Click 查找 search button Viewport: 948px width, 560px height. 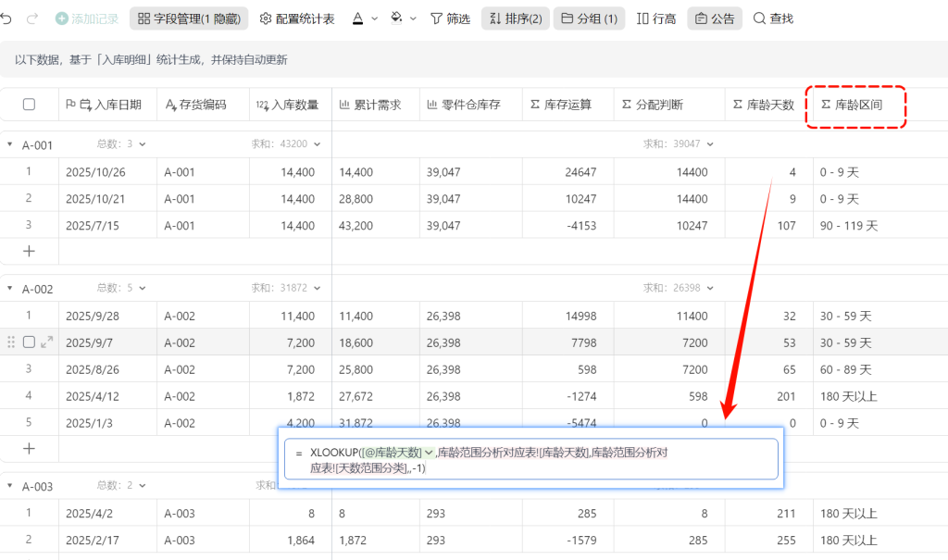(x=773, y=19)
